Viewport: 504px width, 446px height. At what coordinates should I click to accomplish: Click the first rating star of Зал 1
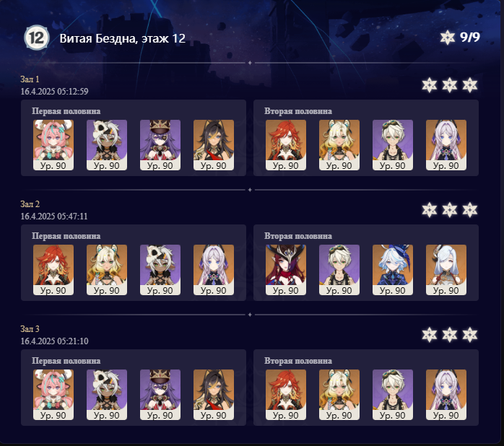point(429,85)
